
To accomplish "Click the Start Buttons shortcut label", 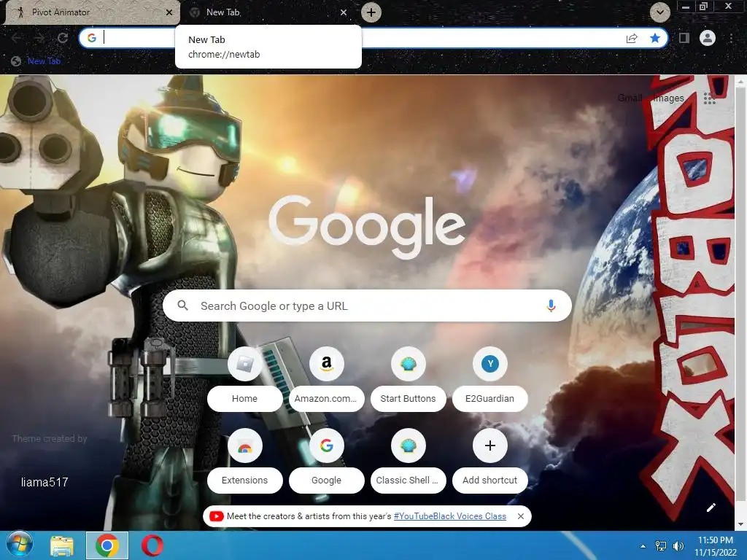I will point(409,399).
